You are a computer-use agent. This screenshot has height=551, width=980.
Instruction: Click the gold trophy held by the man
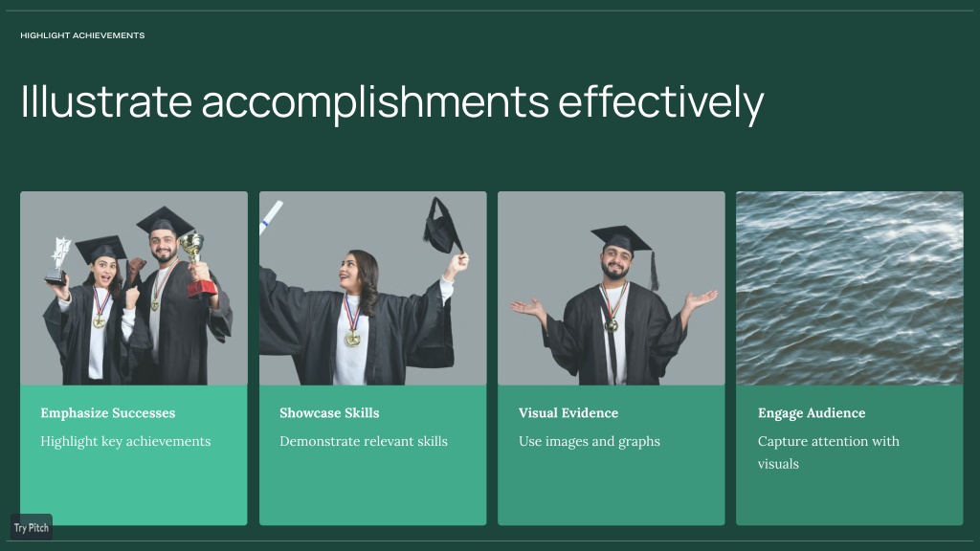(x=197, y=264)
